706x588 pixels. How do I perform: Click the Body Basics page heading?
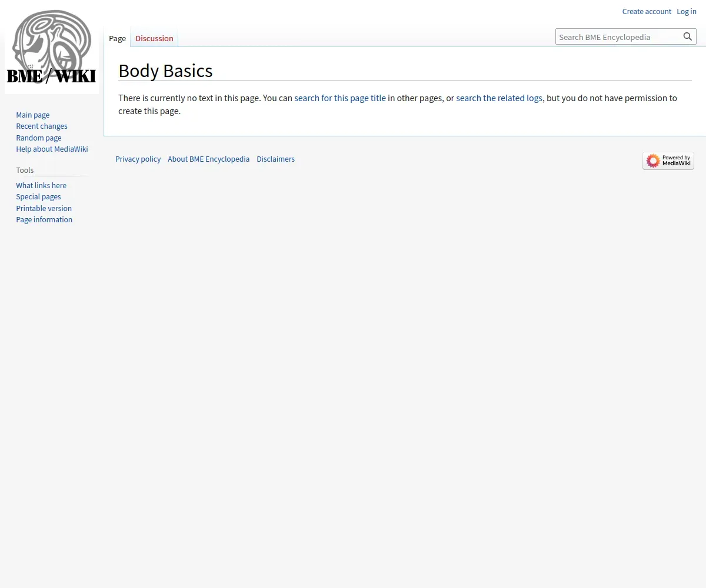pos(165,71)
